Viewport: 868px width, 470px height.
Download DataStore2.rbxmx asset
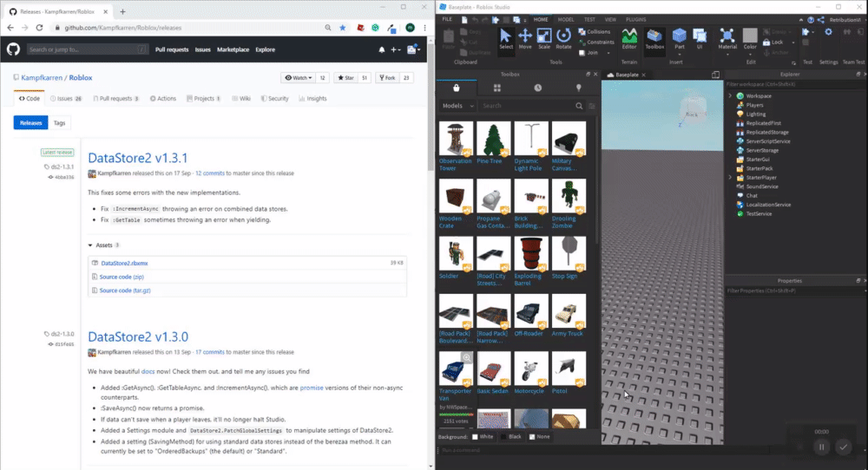coord(124,264)
